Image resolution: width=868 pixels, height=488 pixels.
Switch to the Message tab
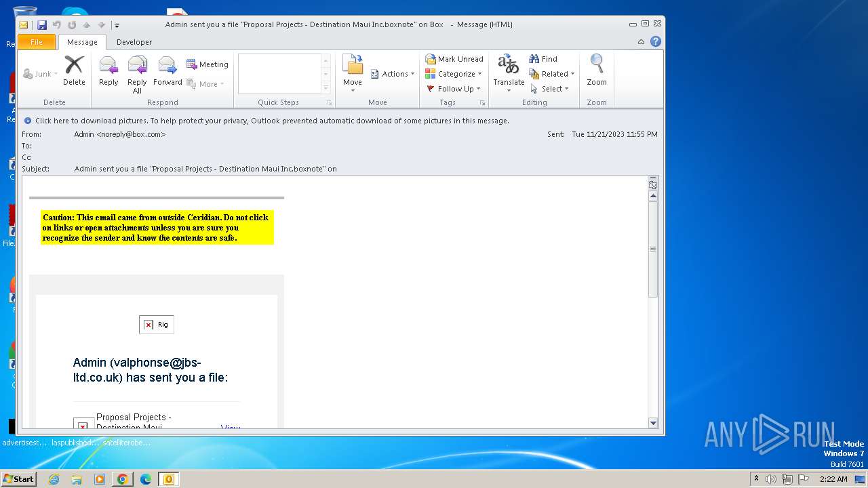pyautogui.click(x=82, y=42)
